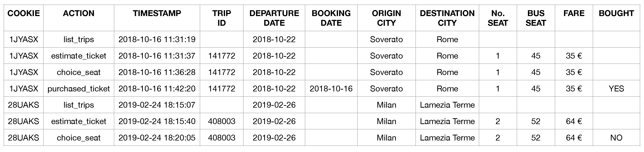Click the ORIGIN CITY column header

(x=386, y=18)
